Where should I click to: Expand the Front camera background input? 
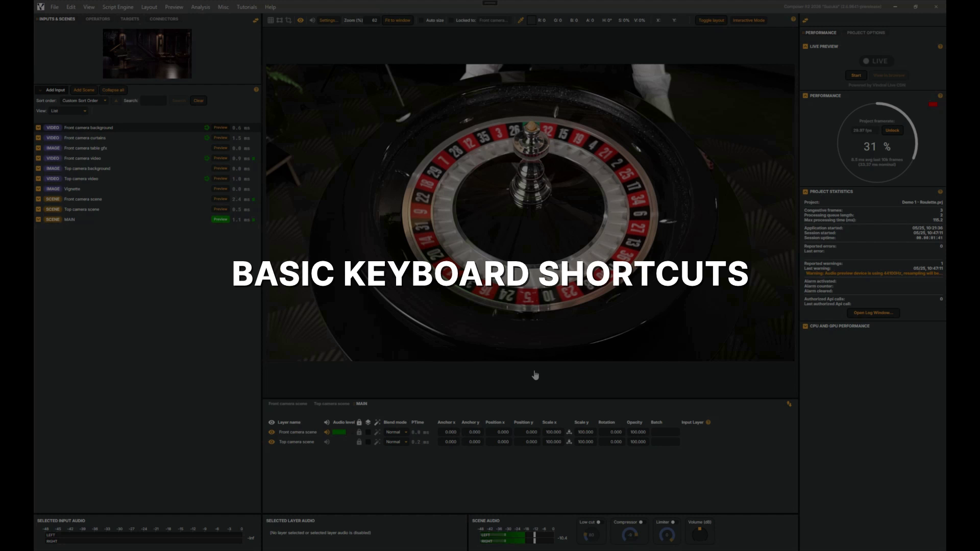point(38,128)
